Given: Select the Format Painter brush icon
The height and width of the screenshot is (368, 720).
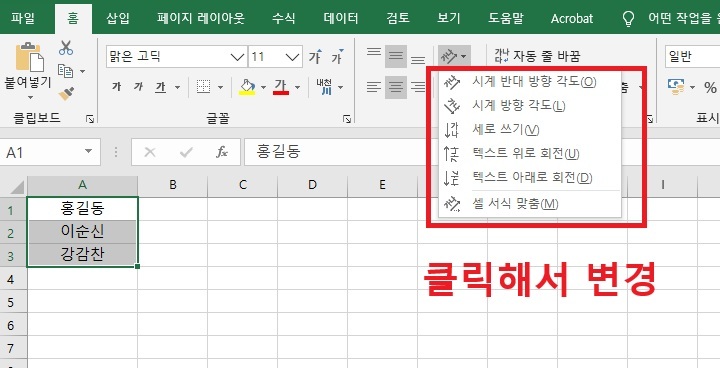Looking at the screenshot, I should pos(67,94).
